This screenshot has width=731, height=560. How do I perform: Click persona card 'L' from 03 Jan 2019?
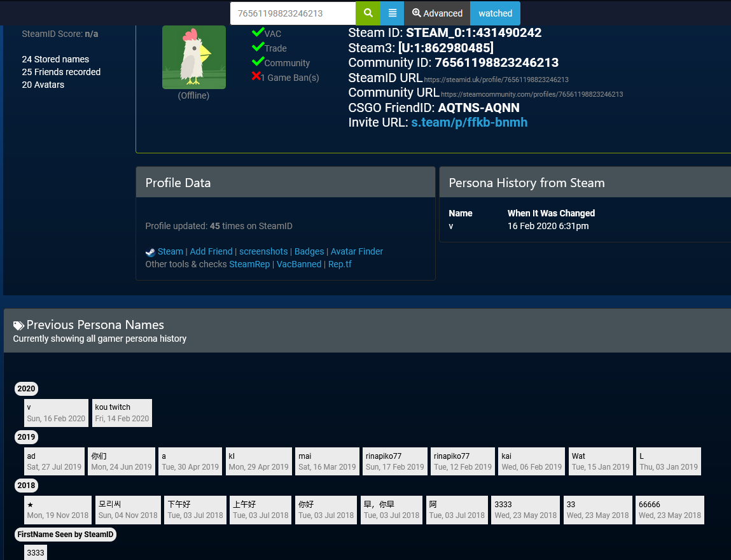tap(669, 461)
